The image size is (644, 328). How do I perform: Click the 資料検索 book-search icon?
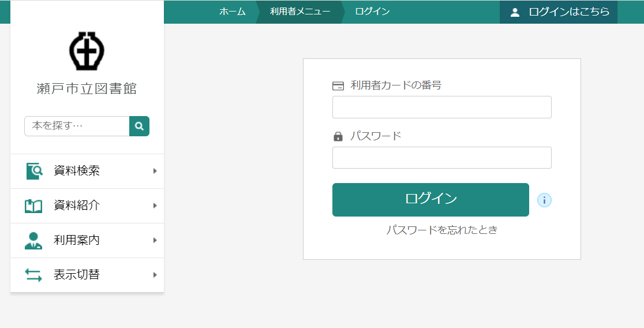[34, 171]
